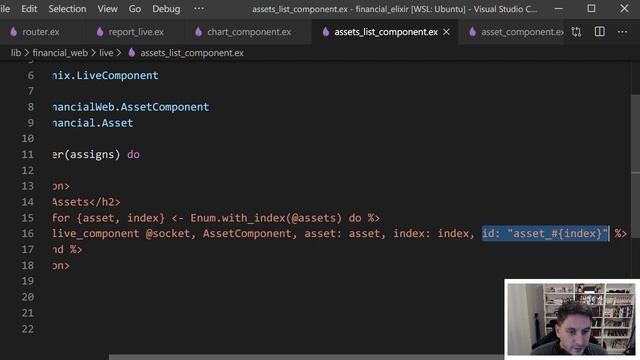The height and width of the screenshot is (360, 640).
Task: Split the editor to the right
Action: coord(600,32)
